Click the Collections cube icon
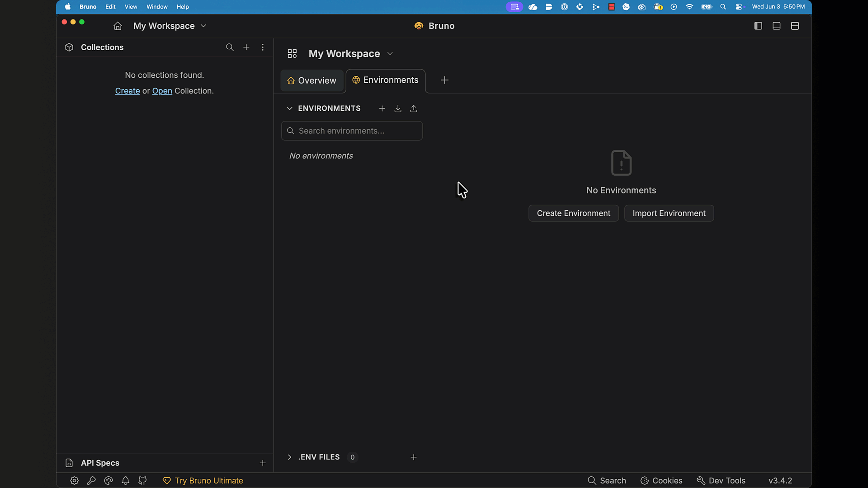Viewport: 868px width, 488px height. [x=69, y=47]
